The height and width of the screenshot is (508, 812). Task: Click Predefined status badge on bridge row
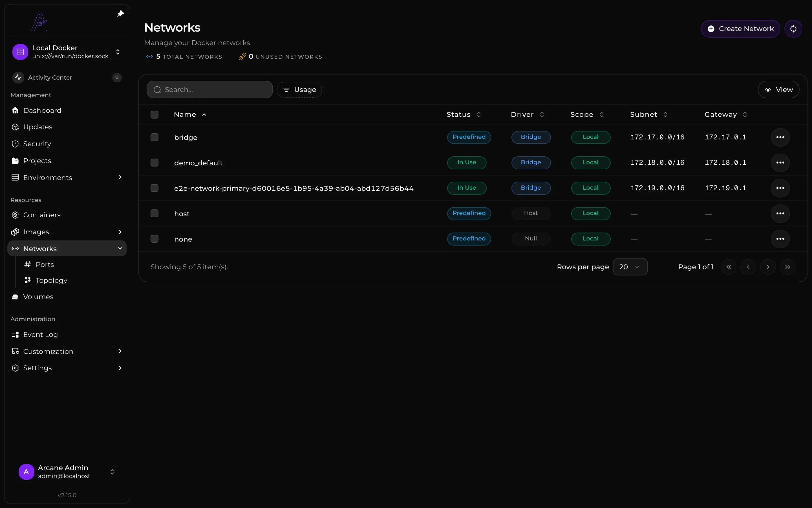(x=469, y=137)
